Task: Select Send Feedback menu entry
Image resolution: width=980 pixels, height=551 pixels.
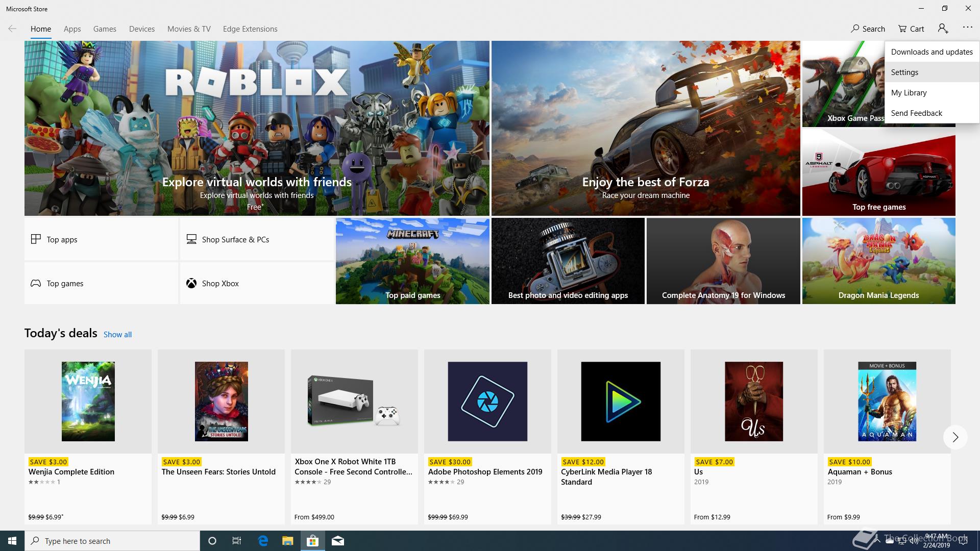Action: tap(932, 113)
